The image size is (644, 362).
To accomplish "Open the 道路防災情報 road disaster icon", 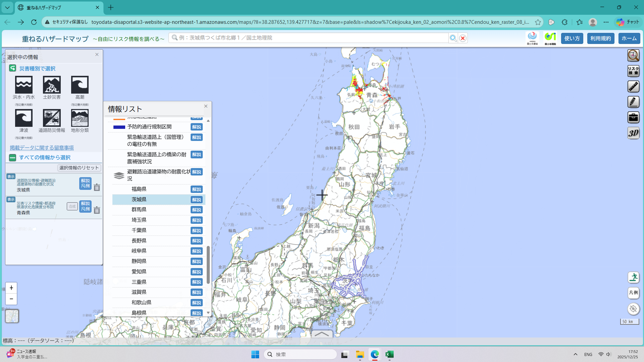I will (52, 118).
